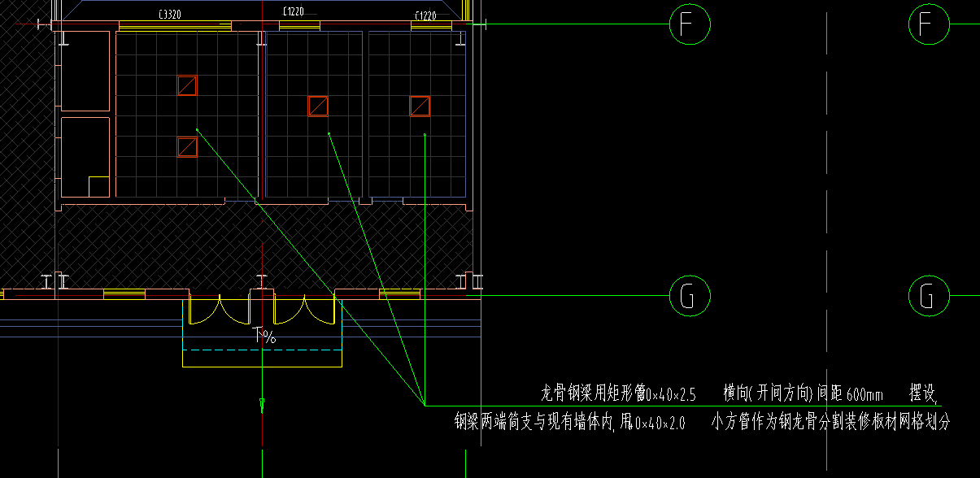Select the small yellow square in the corner room

[x=98, y=186]
